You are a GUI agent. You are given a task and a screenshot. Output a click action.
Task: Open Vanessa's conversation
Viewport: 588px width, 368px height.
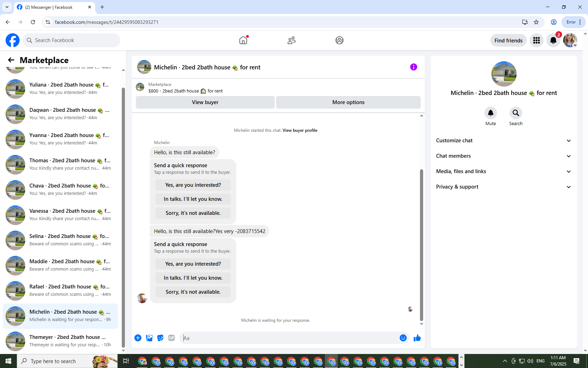tap(60, 215)
